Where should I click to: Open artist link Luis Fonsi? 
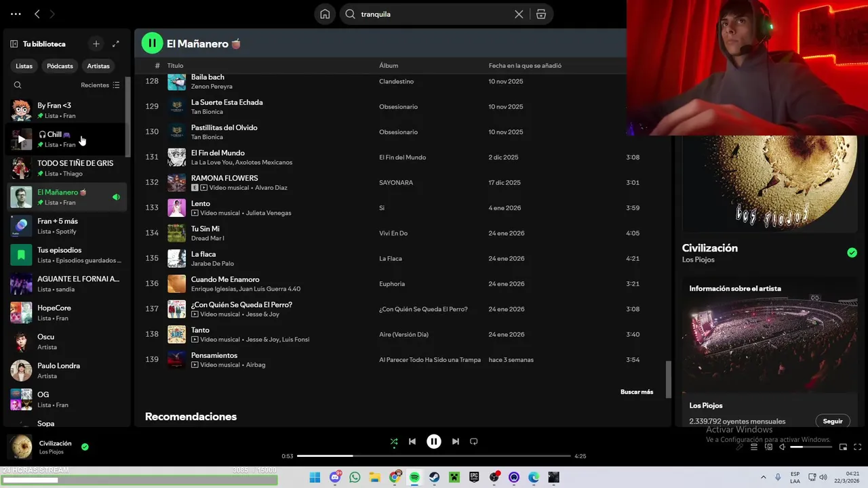point(296,340)
